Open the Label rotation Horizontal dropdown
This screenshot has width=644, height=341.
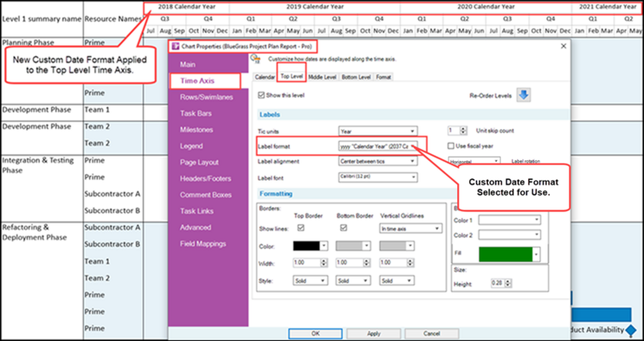[475, 161]
